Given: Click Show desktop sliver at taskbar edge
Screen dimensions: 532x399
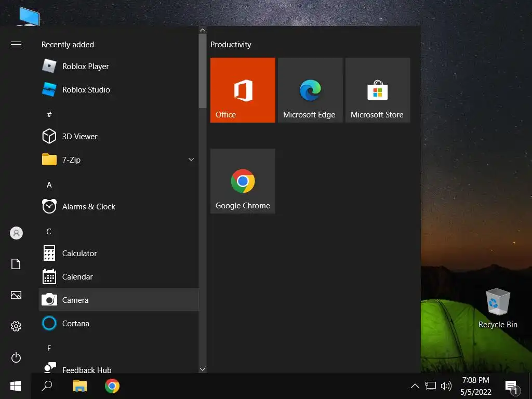Looking at the screenshot, I should pyautogui.click(x=530, y=386).
